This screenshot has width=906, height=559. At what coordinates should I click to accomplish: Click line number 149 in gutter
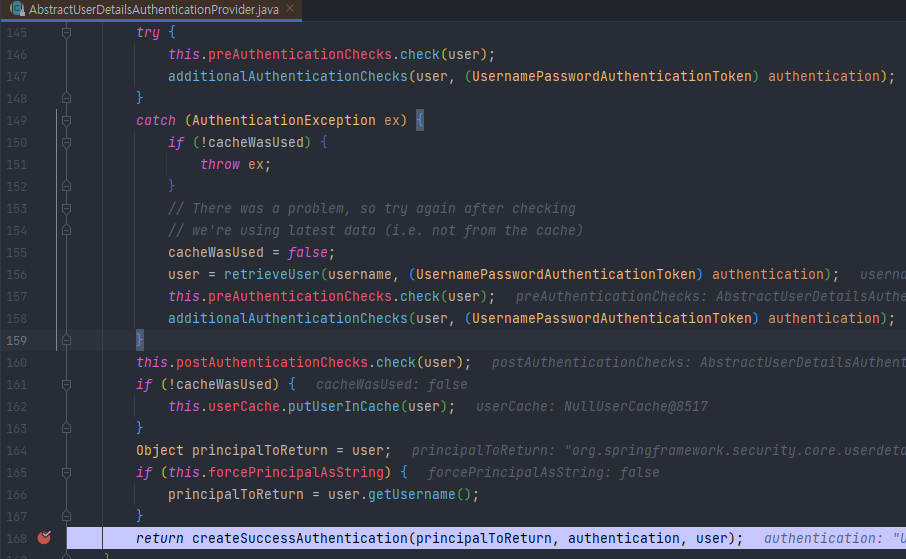(17, 120)
